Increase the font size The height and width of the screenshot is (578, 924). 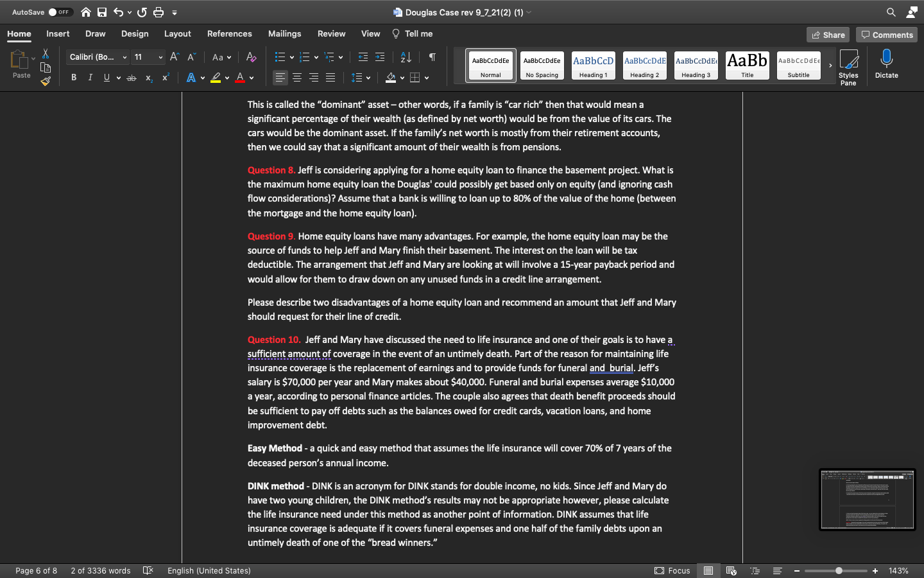175,57
